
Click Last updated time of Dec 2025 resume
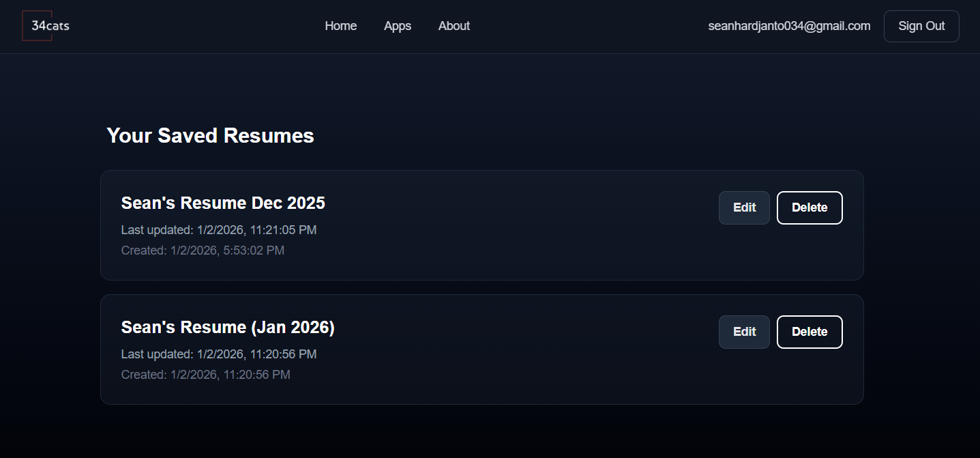tap(219, 230)
